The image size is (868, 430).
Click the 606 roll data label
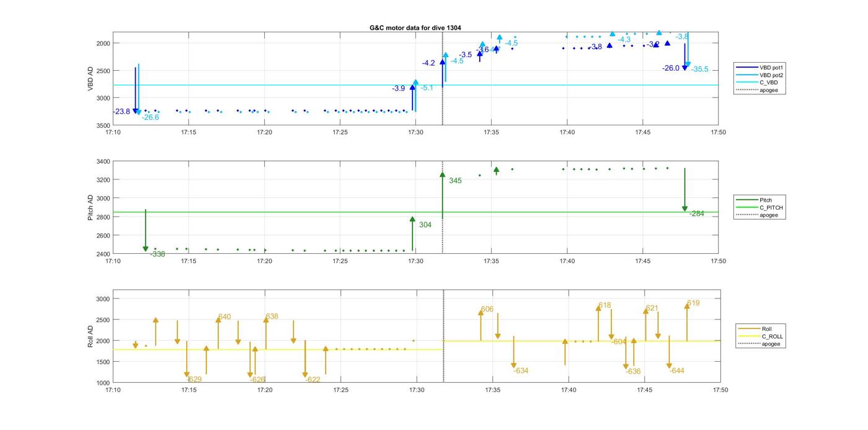click(x=487, y=310)
